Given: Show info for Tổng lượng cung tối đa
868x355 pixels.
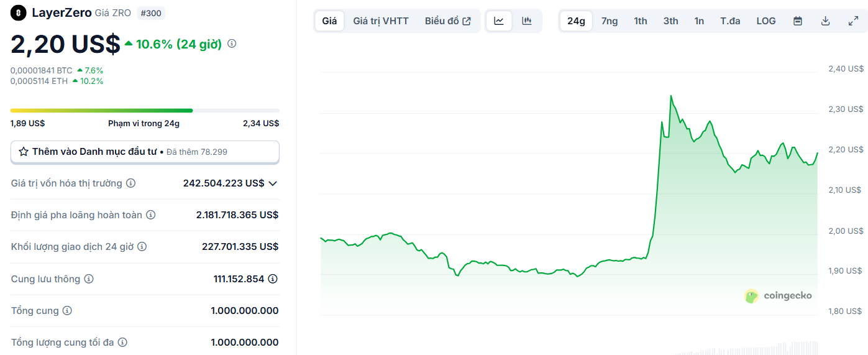Looking at the screenshot, I should [122, 343].
